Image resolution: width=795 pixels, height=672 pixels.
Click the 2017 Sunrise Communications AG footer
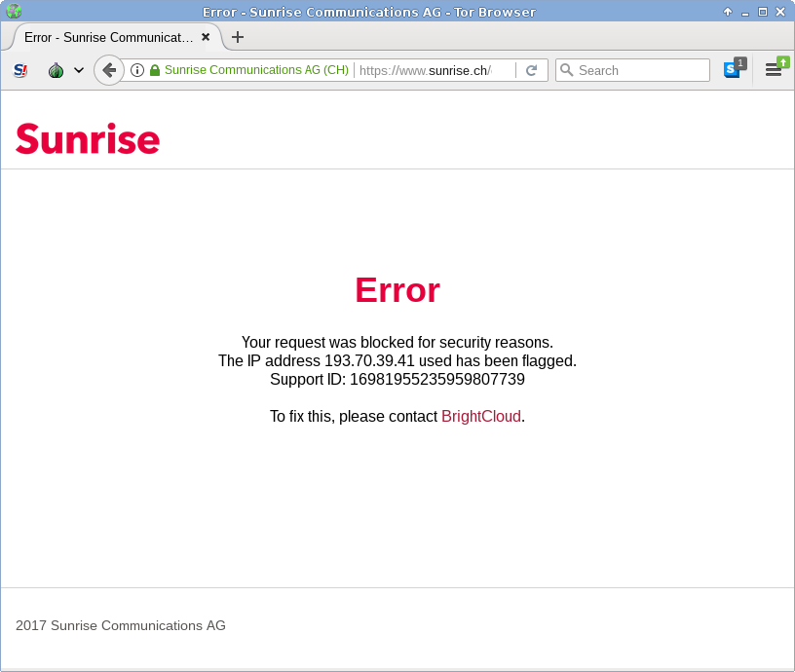[x=121, y=625]
